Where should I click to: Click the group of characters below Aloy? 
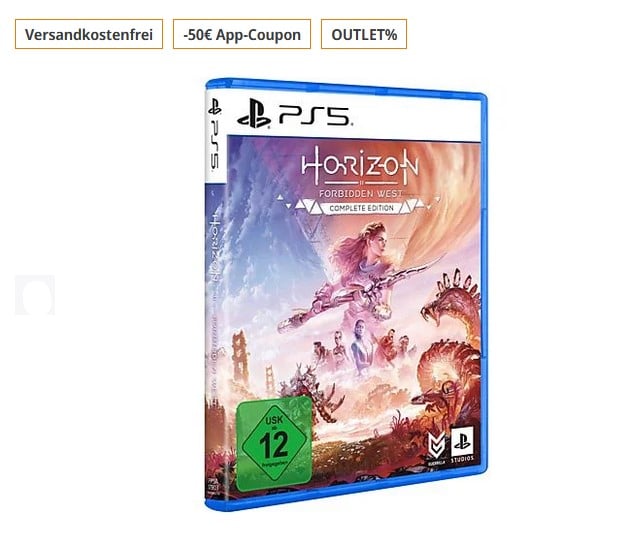click(x=361, y=345)
